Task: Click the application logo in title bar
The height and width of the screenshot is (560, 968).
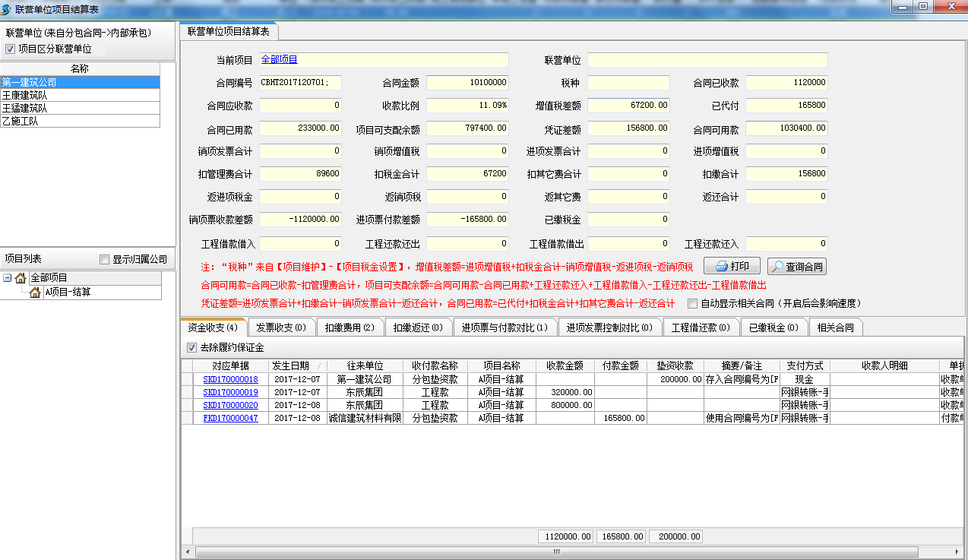Action: (x=7, y=8)
